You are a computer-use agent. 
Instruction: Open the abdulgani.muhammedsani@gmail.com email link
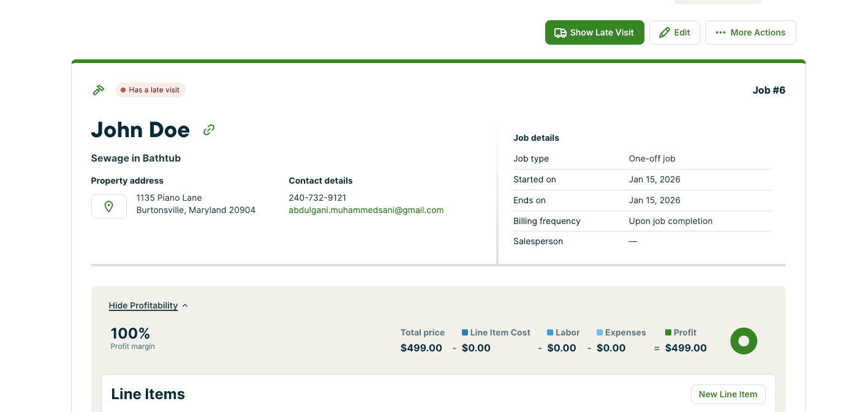(x=366, y=210)
